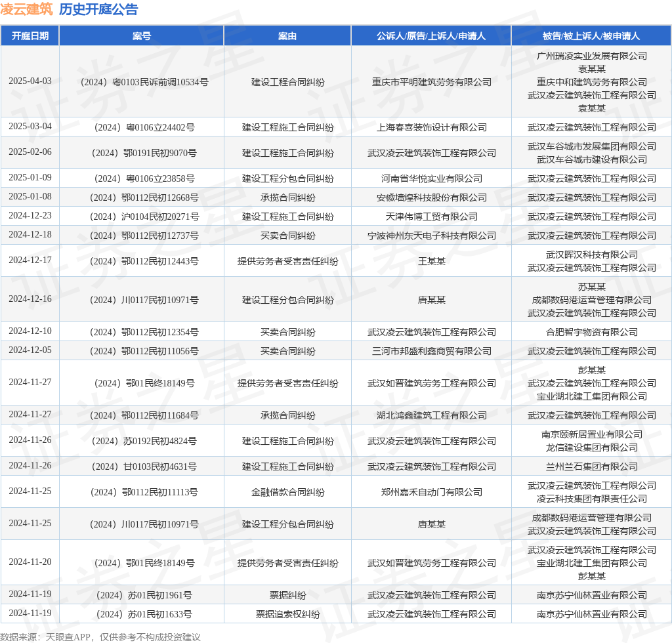This screenshot has width=672, height=643.
Task: Select the date 2025-01-09
Action: pos(30,178)
